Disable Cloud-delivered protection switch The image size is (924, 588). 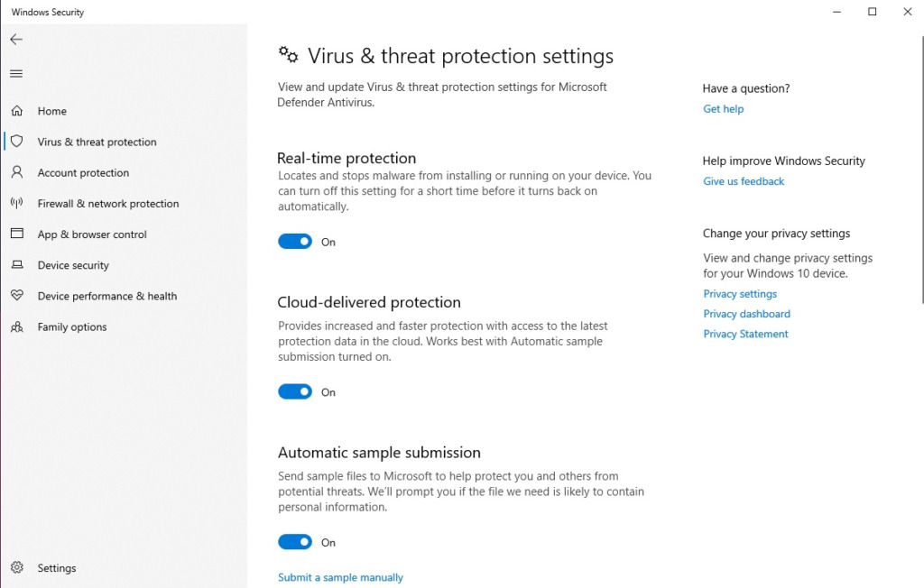295,392
